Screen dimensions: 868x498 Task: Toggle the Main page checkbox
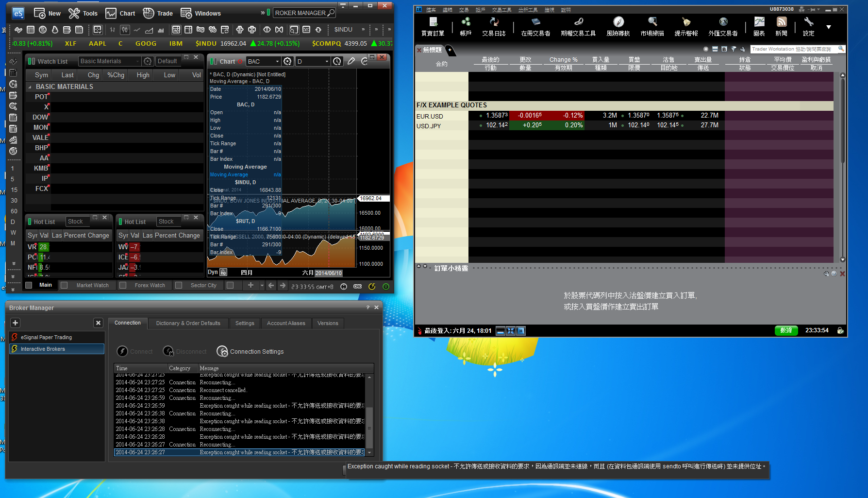29,285
